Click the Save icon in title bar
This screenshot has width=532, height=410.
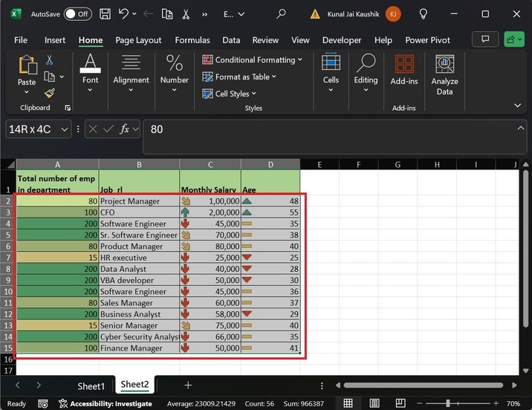[x=106, y=13]
